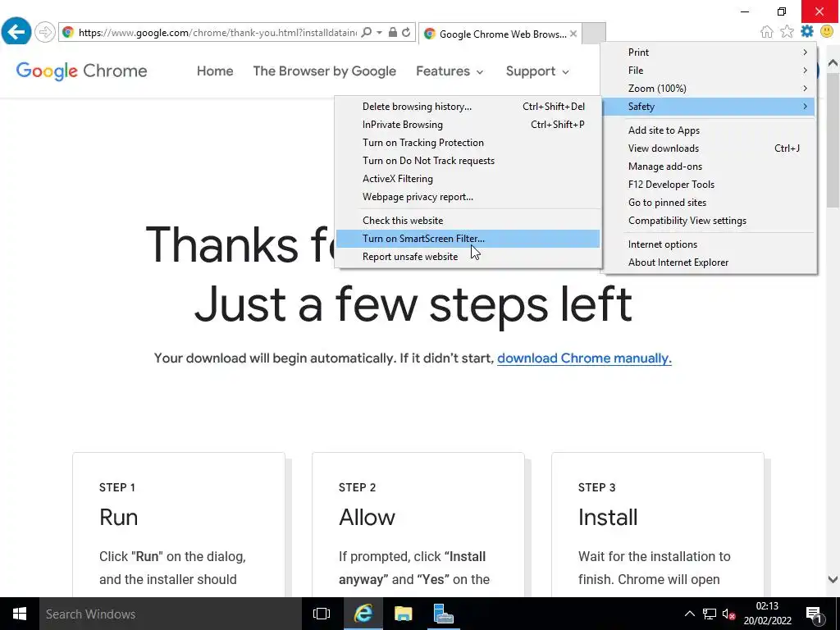
Task: Click Internet Explorer taskbar icon
Action: [363, 614]
